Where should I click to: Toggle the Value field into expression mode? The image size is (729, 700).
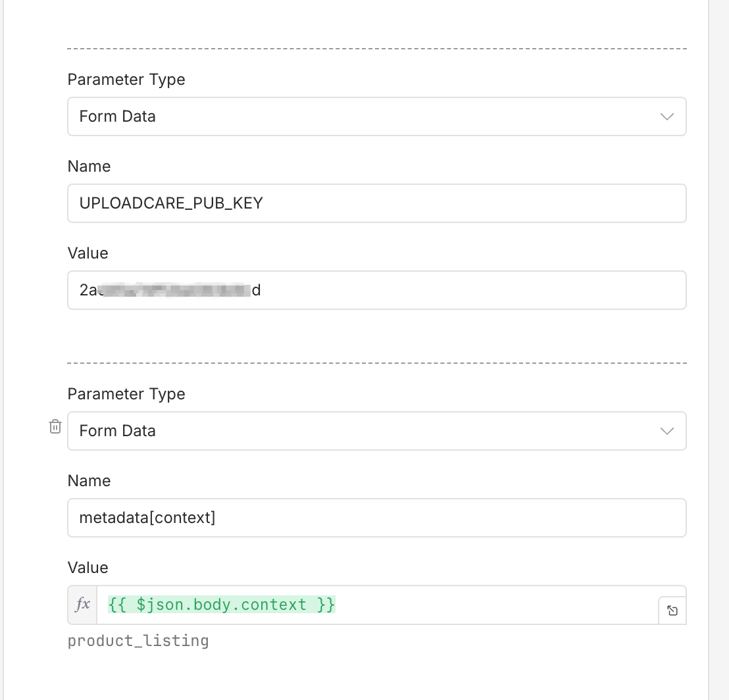82,604
